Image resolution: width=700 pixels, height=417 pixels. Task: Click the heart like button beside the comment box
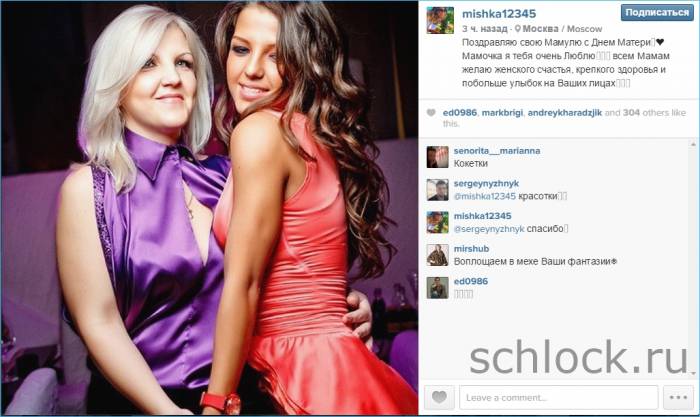439,397
